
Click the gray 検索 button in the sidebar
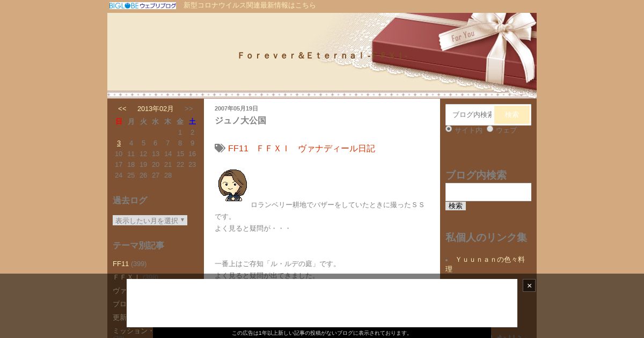[456, 206]
